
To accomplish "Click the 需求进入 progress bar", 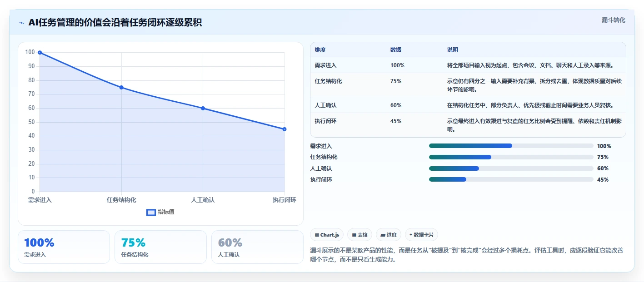I will pos(511,146).
